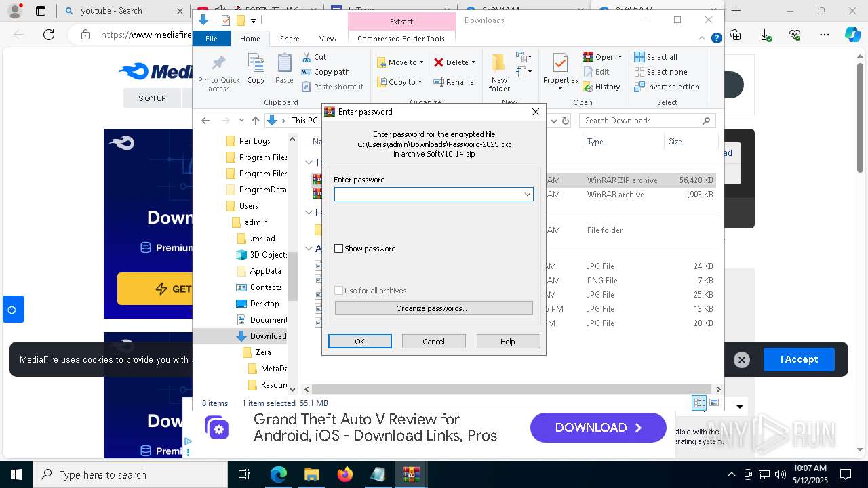Click the Search Downloads box
868x488 pixels.
pyautogui.click(x=648, y=121)
